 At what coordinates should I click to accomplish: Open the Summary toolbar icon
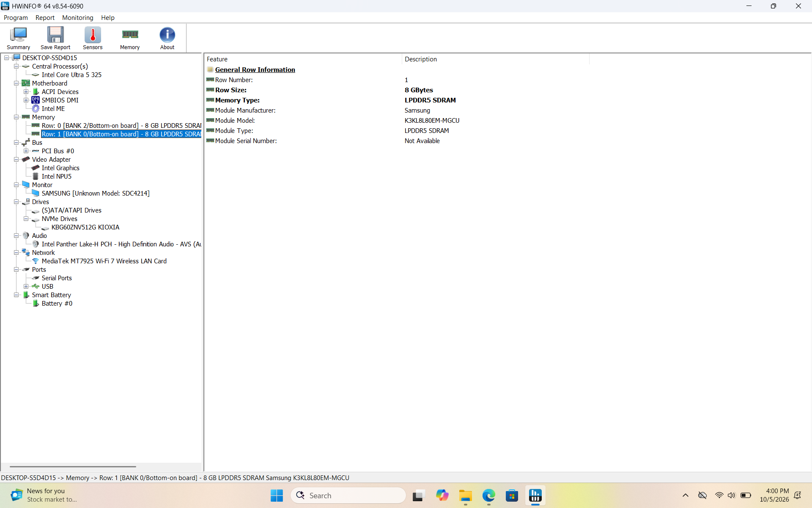[x=18, y=38]
